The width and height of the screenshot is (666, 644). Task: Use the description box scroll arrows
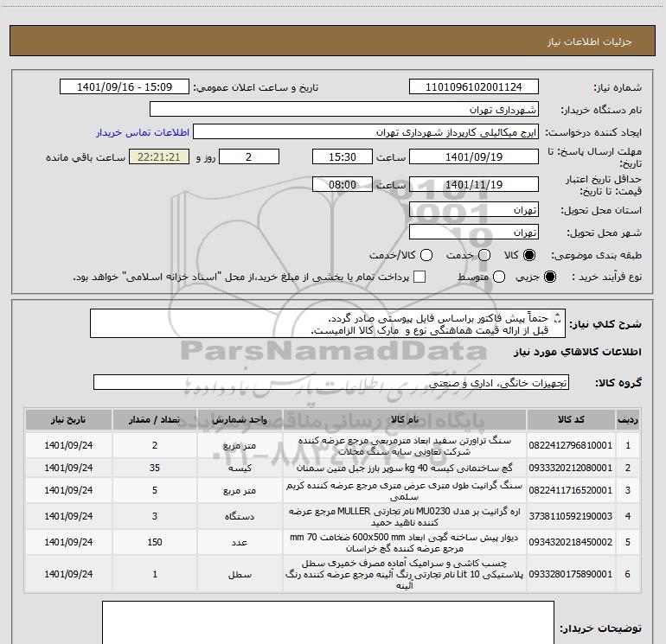click(558, 317)
